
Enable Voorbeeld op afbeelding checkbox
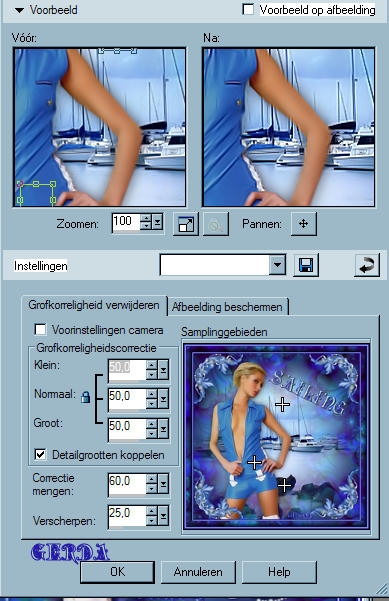point(248,10)
